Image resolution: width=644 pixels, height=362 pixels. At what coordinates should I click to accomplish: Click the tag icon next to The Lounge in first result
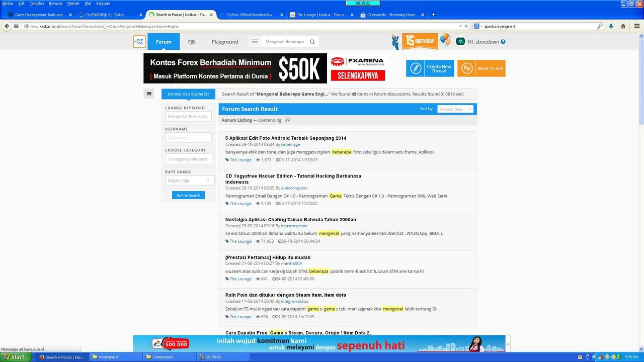point(227,160)
